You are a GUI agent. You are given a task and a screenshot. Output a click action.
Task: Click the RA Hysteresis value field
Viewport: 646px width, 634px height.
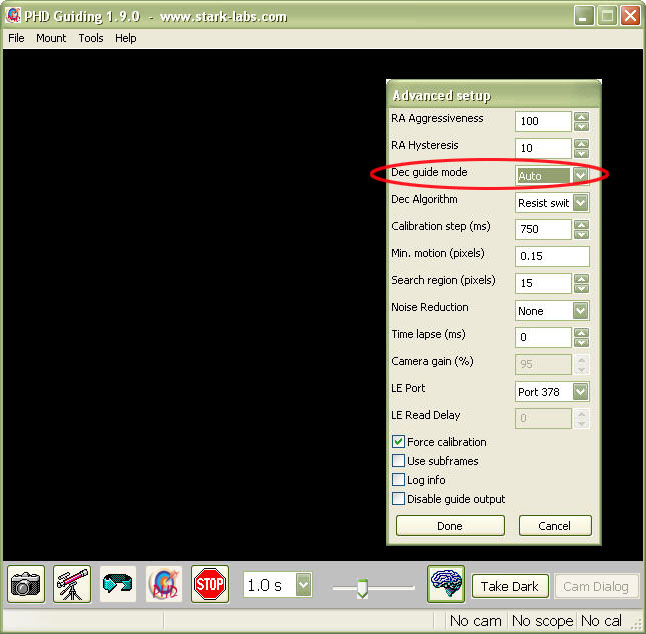[543, 148]
